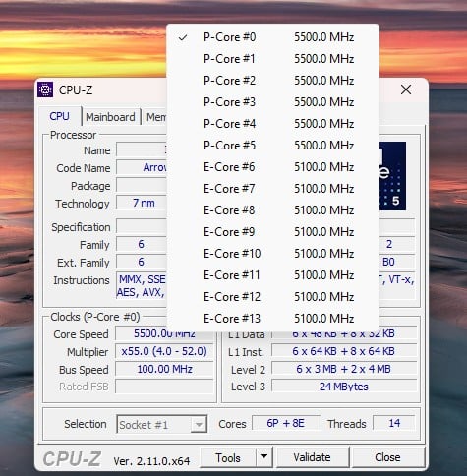Image resolution: width=467 pixels, height=476 pixels.
Task: Click the Intel Core logo badge
Action: [392, 176]
